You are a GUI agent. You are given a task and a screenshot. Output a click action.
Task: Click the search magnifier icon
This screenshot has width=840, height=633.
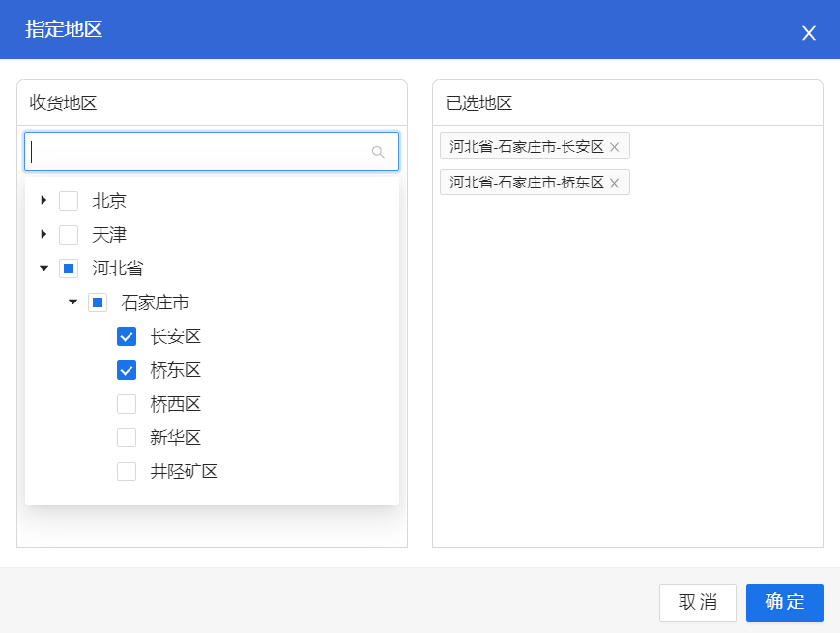(x=378, y=152)
